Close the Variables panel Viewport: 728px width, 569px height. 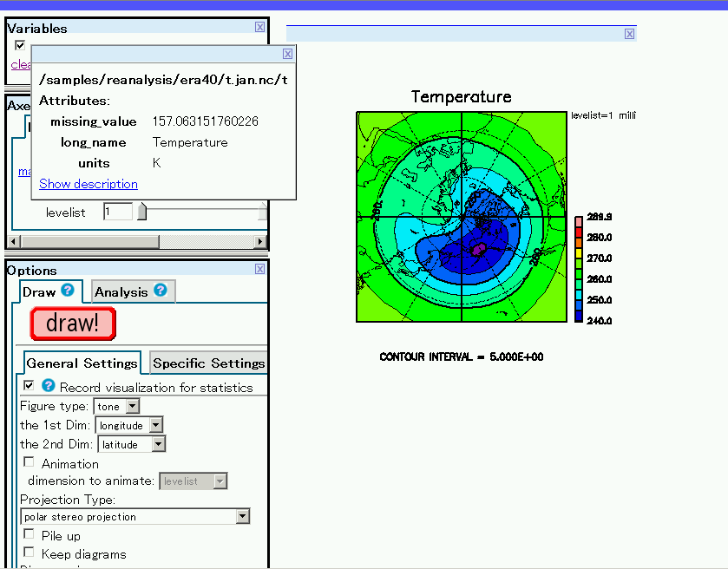coord(259,27)
